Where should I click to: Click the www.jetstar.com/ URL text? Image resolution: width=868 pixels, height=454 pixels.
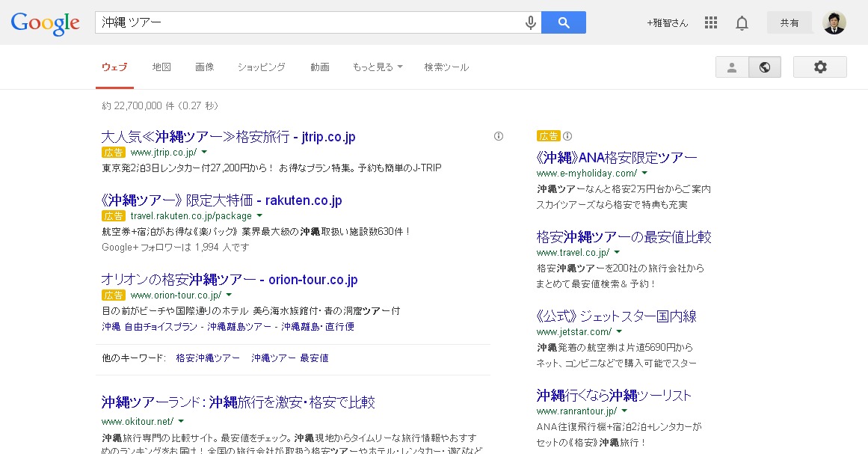click(x=574, y=331)
